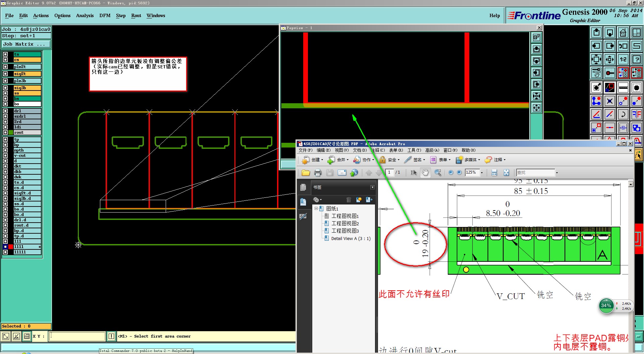644x354 pixels.
Task: Select the rout layer name
Action: point(28,132)
